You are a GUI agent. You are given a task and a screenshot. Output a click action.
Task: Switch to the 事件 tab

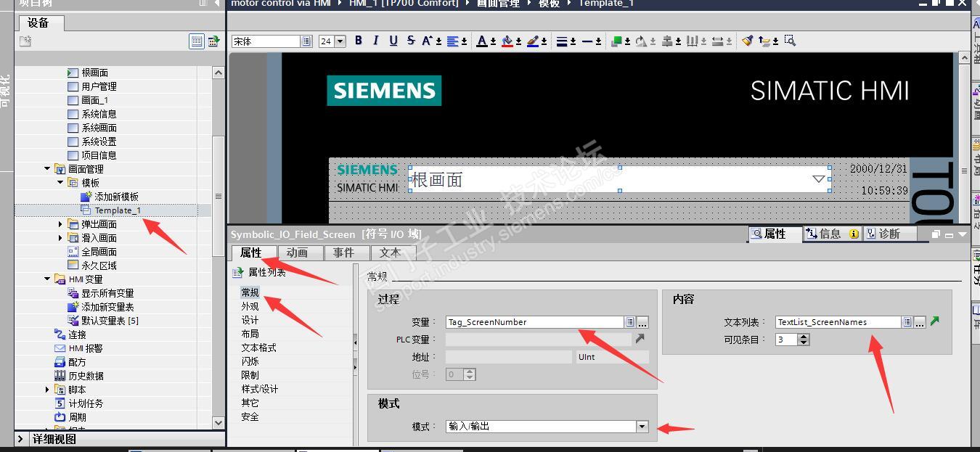[x=343, y=252]
